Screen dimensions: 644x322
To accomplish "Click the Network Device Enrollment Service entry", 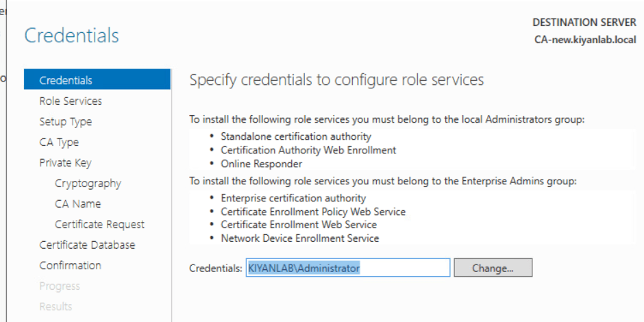I will click(300, 238).
